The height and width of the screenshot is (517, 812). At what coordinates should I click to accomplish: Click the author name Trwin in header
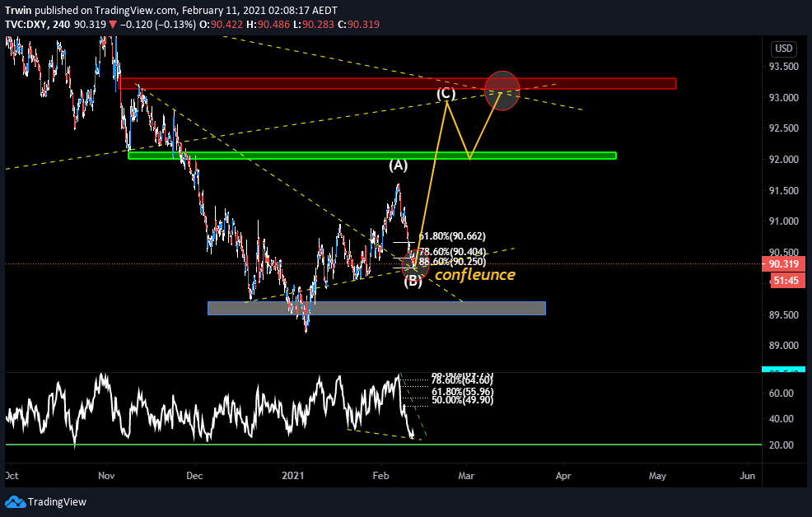[18, 11]
